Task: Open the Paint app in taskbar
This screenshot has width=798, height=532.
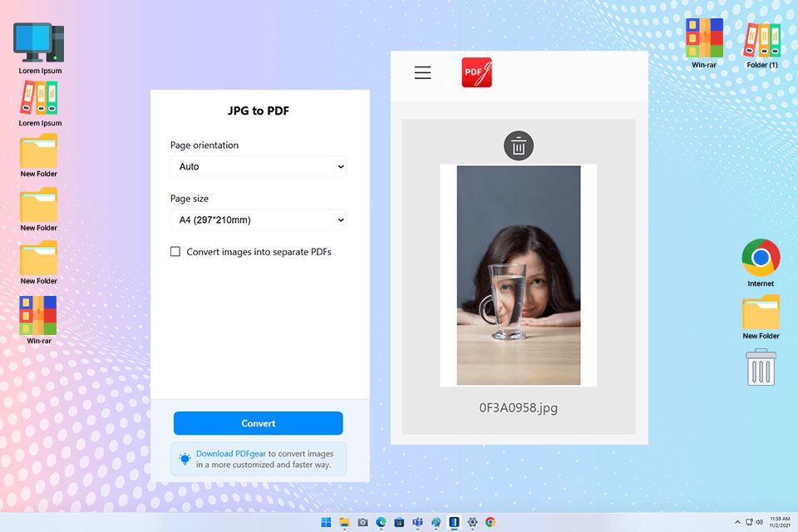Action: pyautogui.click(x=436, y=522)
